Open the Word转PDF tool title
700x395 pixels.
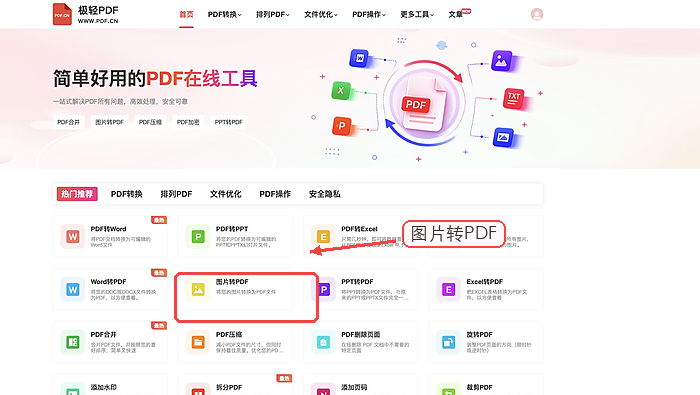pos(108,282)
